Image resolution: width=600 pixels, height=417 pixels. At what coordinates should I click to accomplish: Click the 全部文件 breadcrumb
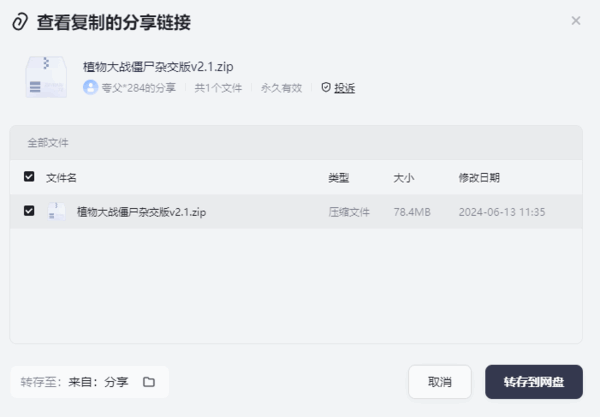tap(48, 143)
